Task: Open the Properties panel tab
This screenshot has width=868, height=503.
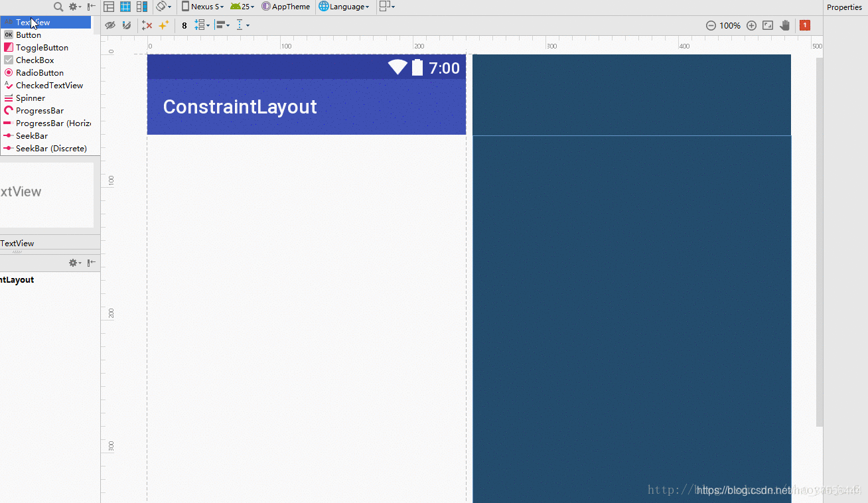Action: (844, 7)
